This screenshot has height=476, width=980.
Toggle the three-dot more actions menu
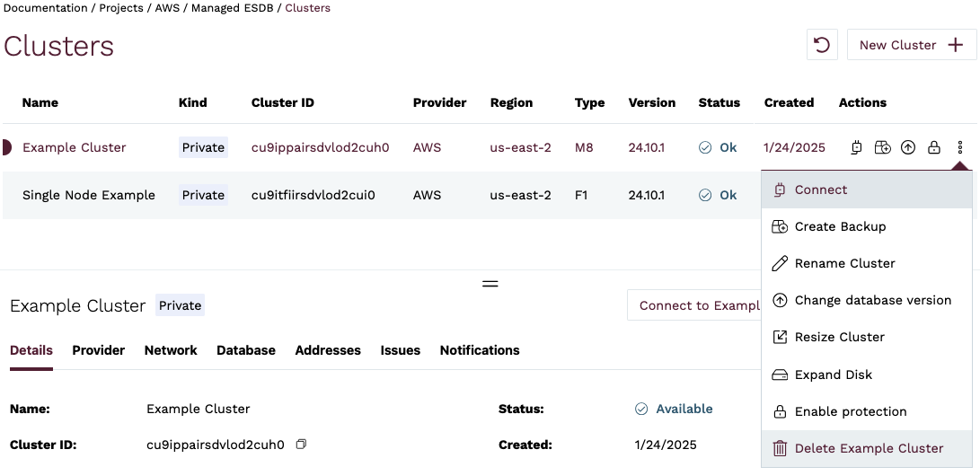point(960,147)
